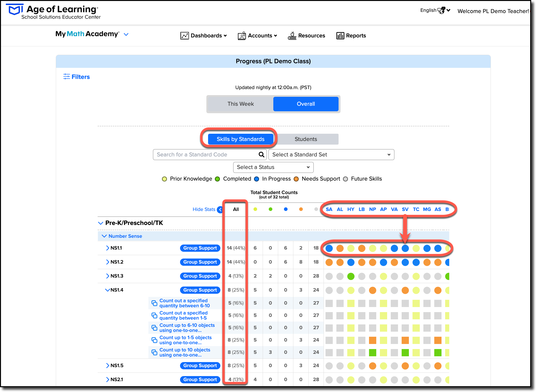Image resolution: width=536 pixels, height=392 pixels.
Task: Expand the NS1.1 standard row
Action: click(x=108, y=248)
